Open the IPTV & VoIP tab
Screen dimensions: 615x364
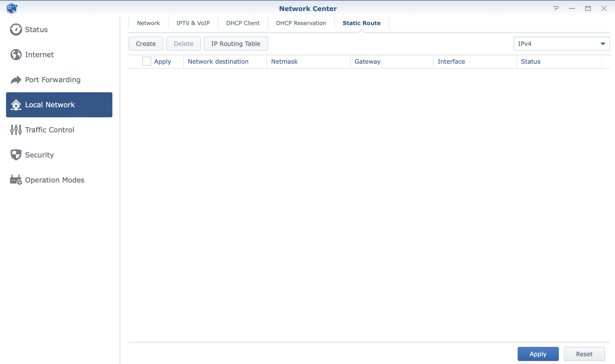193,23
